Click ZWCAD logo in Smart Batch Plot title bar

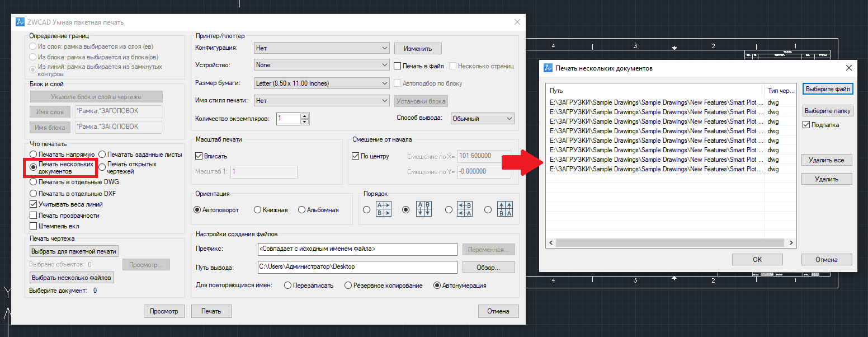[x=20, y=22]
